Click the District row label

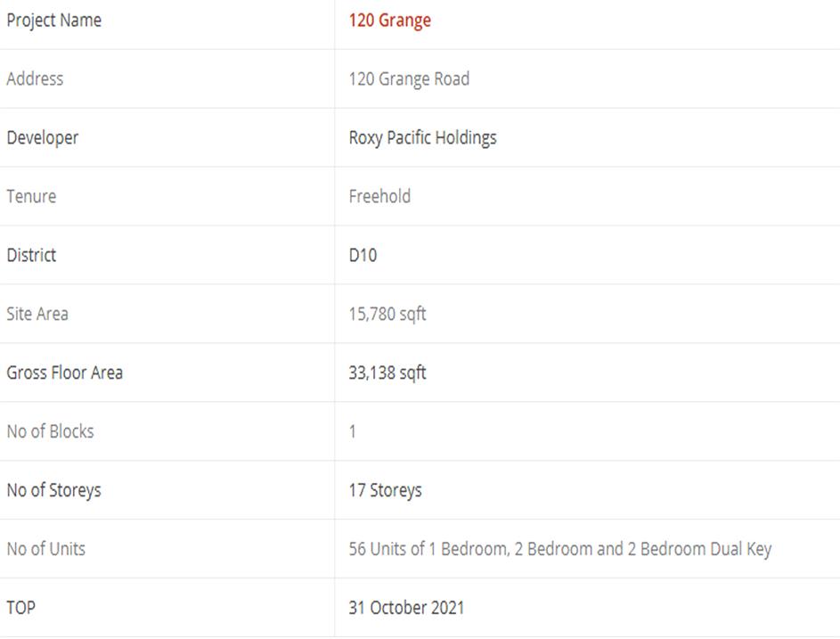31,256
